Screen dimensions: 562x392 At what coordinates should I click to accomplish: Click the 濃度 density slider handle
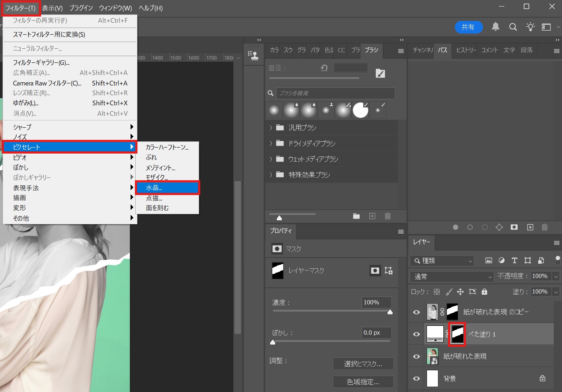(x=390, y=312)
